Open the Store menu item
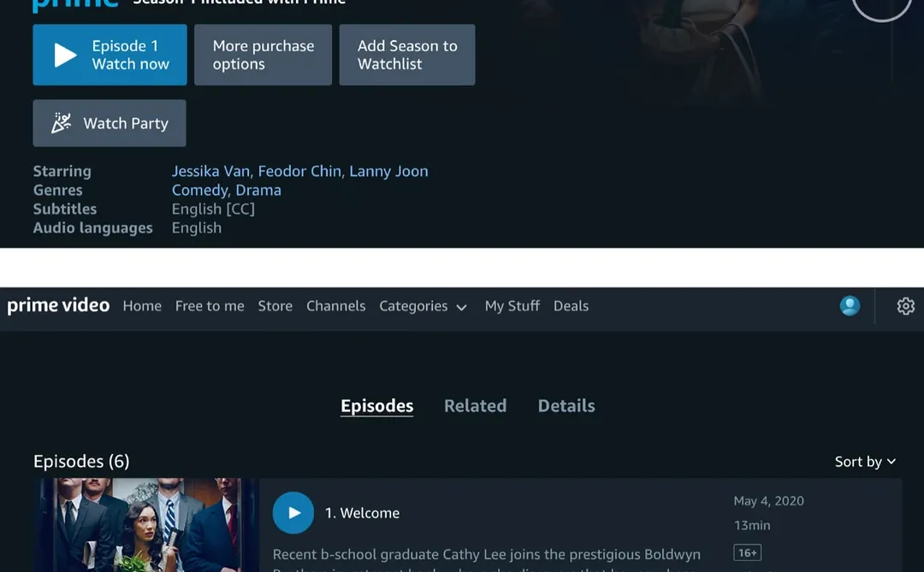This screenshot has width=924, height=572. click(275, 306)
